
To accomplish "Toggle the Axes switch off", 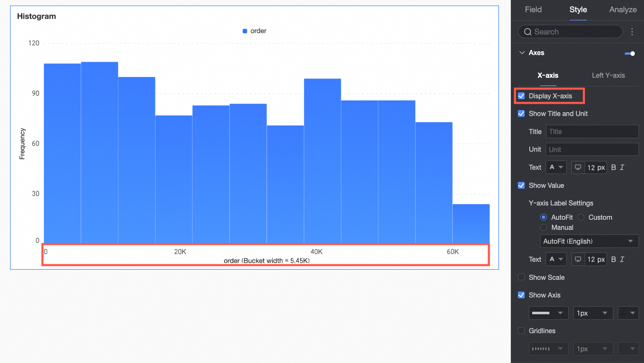I will click(x=630, y=53).
